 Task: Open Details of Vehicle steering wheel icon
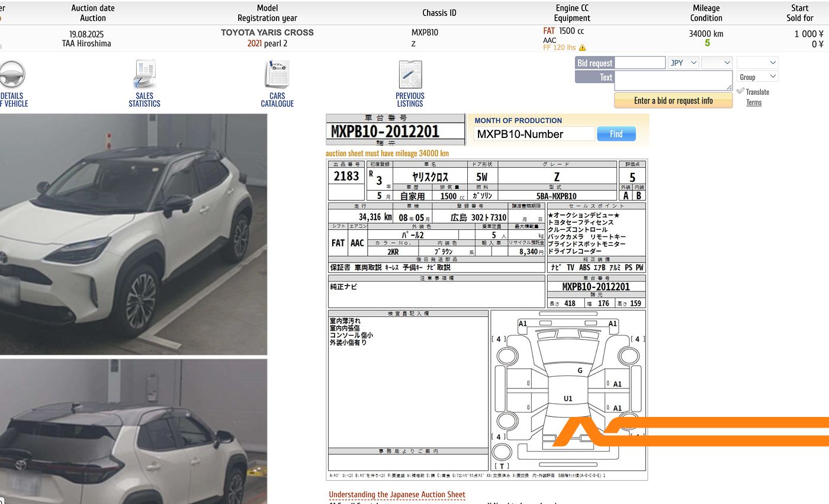(12, 75)
